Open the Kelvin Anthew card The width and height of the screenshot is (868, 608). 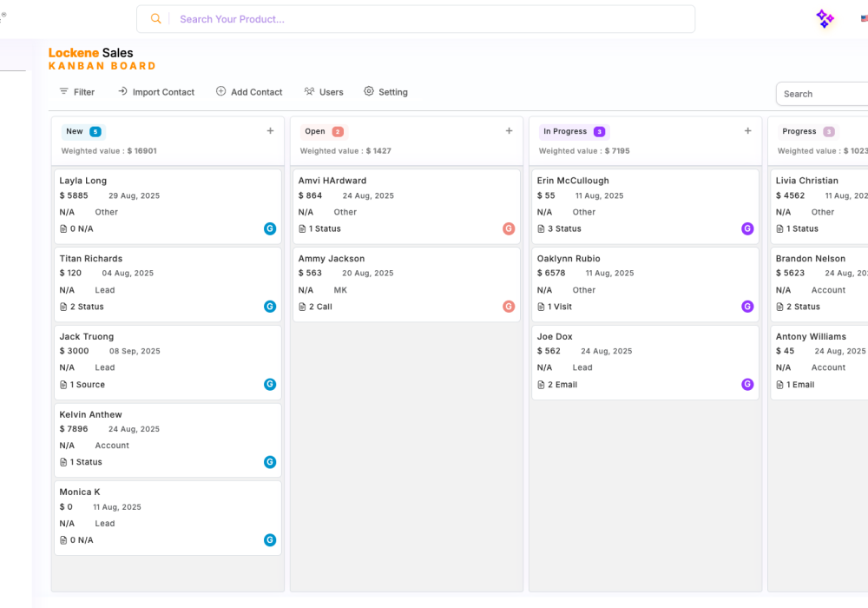click(168, 440)
